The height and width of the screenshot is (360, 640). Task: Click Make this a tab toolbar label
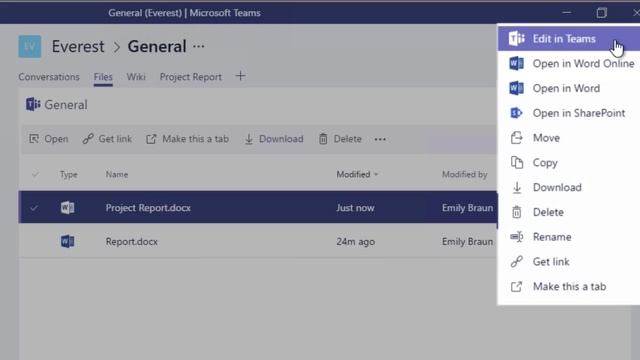click(x=196, y=139)
